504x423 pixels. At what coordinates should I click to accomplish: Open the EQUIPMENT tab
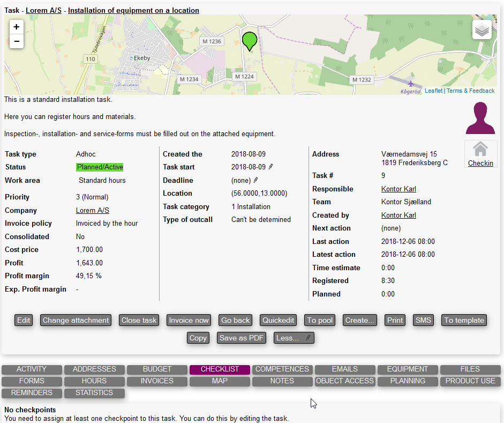click(407, 369)
